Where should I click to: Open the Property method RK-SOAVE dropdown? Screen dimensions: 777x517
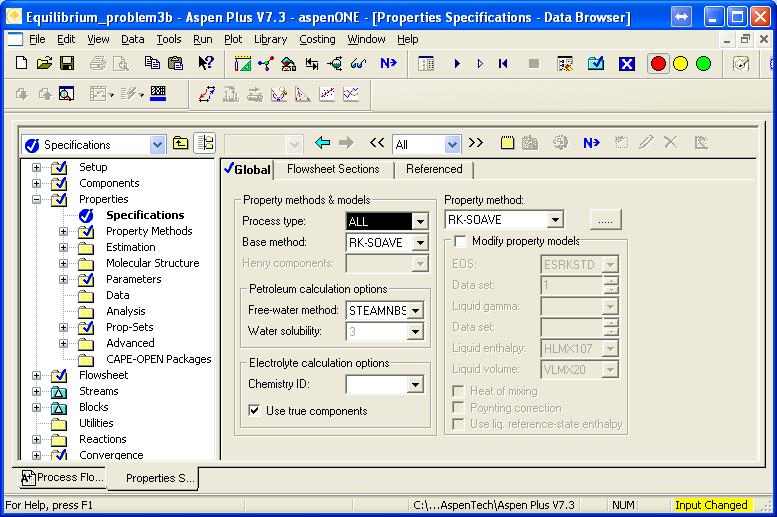555,219
